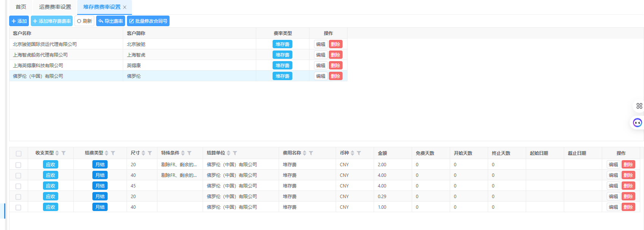The image size is (644, 230).
Task: Click the filter icon beside 结算单位
Action: (x=235, y=153)
